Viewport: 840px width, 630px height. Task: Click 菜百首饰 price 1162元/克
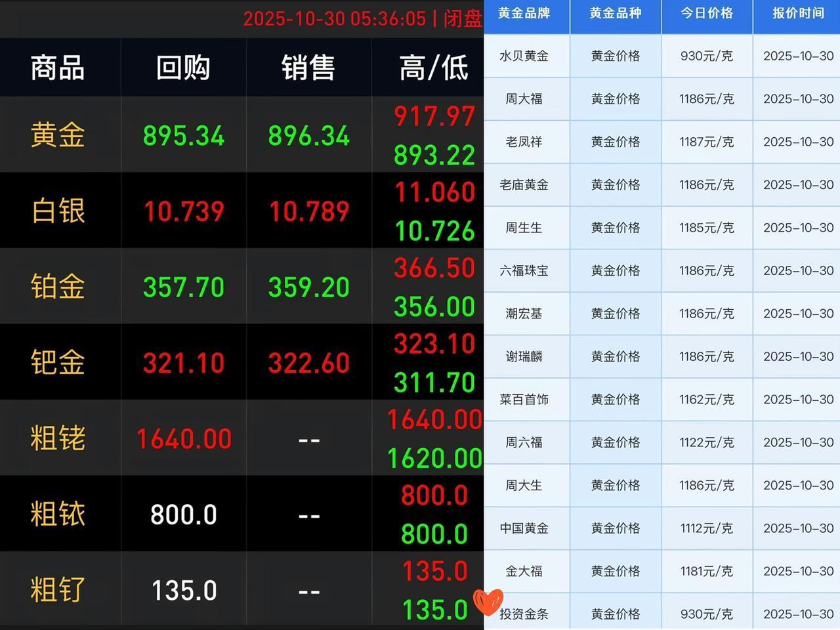pyautogui.click(x=707, y=400)
